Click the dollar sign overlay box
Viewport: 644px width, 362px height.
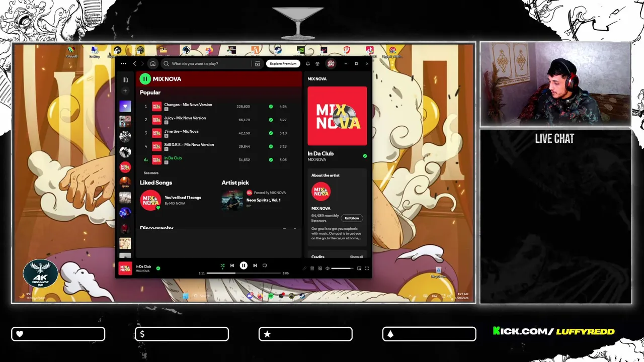pyautogui.click(x=182, y=334)
